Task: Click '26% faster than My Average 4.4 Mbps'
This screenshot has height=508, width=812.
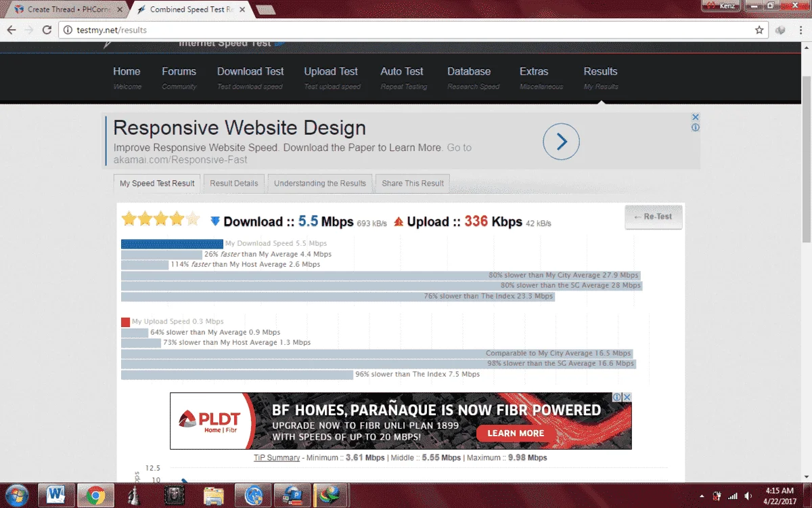Action: point(268,254)
